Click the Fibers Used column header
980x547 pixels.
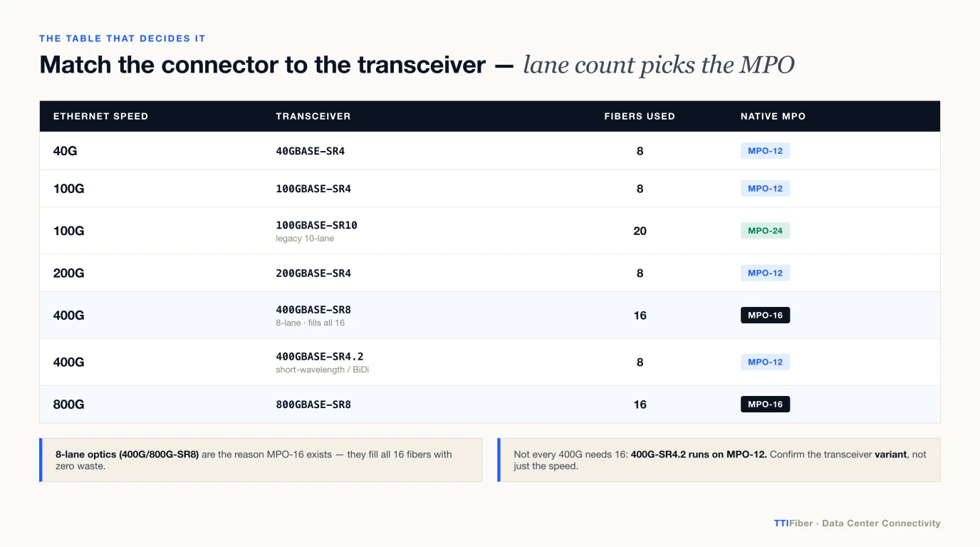(x=640, y=116)
